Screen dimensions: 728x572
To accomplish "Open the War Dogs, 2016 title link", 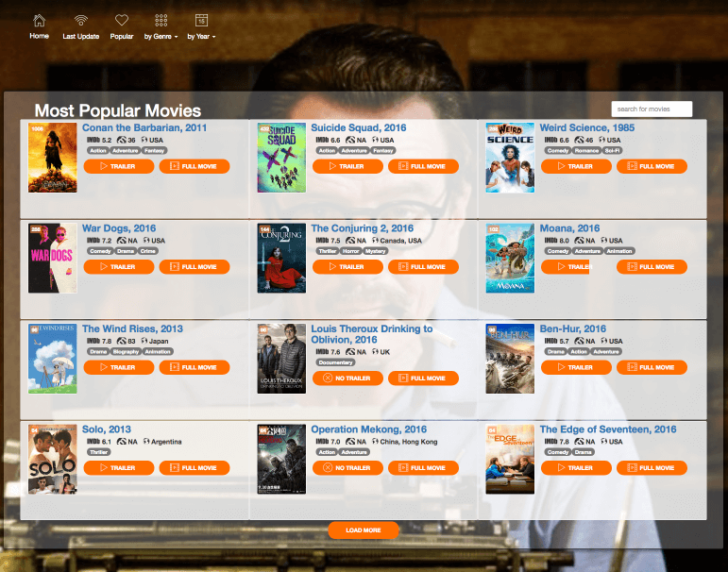I will (x=119, y=228).
